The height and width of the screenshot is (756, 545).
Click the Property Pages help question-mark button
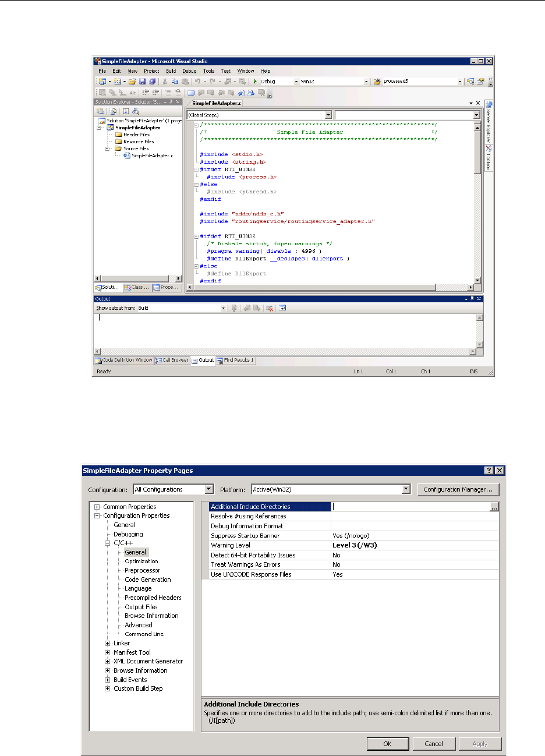click(x=490, y=471)
